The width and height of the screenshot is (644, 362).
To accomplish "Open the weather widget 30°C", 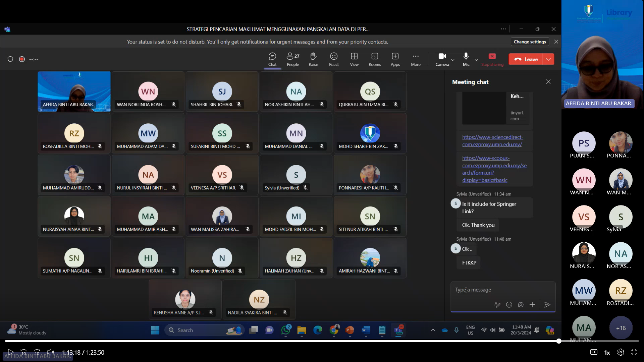I will (27, 330).
